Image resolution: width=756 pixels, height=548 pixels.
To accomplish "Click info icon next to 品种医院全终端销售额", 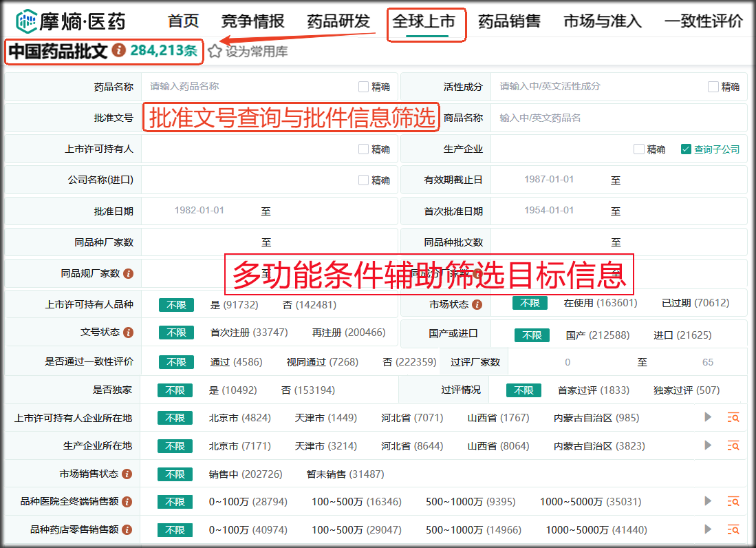I will (127, 502).
